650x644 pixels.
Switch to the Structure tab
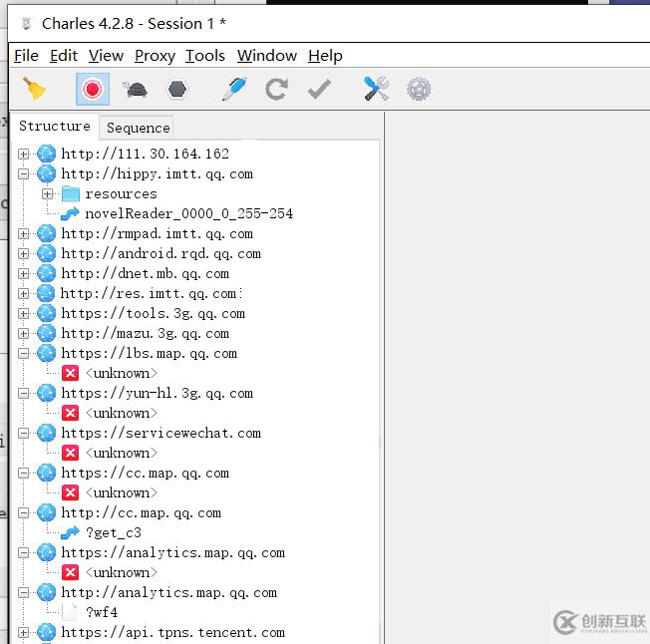pyautogui.click(x=55, y=126)
